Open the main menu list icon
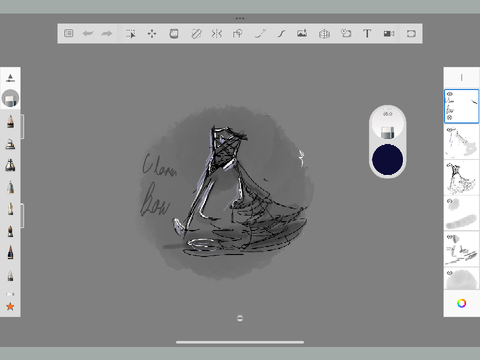 69,33
